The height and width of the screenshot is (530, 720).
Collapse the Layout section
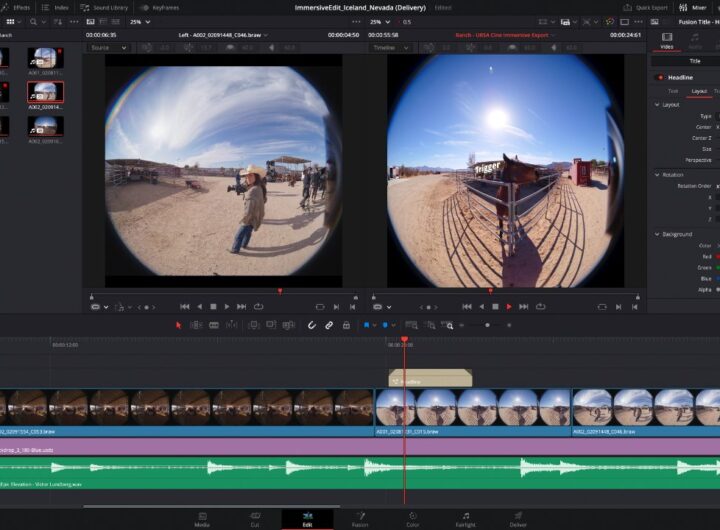coord(657,105)
